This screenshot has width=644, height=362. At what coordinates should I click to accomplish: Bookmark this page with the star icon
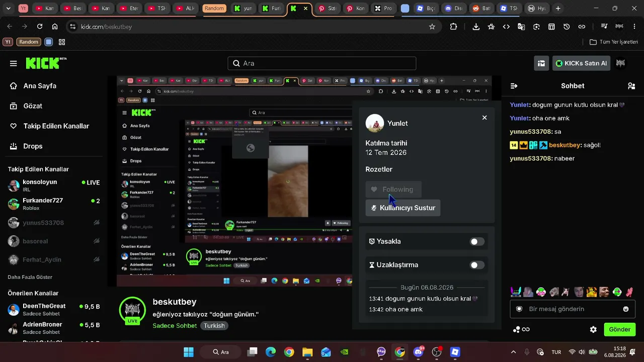(x=432, y=27)
